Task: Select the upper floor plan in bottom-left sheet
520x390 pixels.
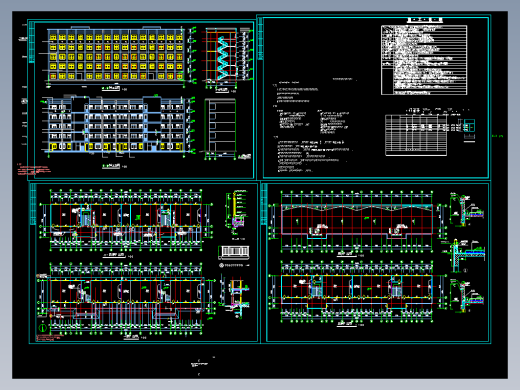Action: tap(126, 220)
